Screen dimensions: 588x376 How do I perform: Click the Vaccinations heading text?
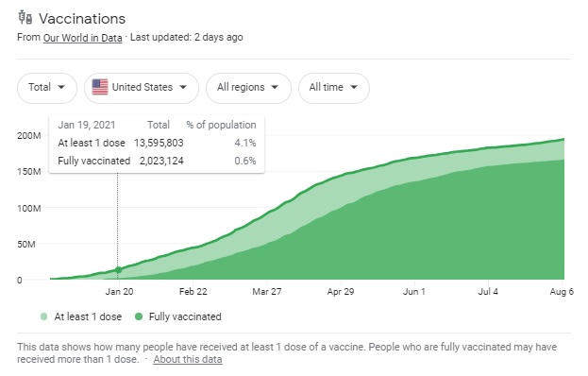[x=82, y=19]
